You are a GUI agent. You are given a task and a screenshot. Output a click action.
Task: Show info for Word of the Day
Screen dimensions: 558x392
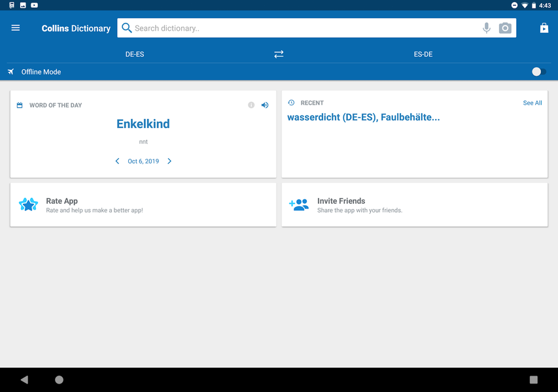coord(251,105)
